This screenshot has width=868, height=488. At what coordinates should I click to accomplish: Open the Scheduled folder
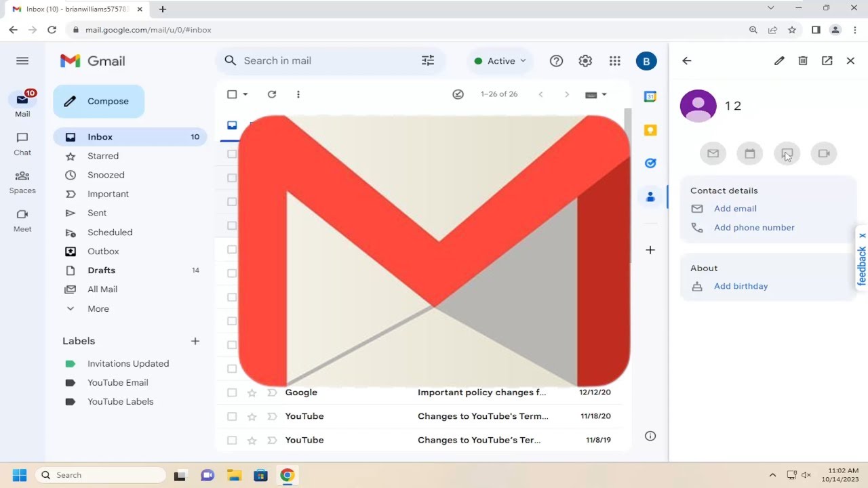(130, 232)
